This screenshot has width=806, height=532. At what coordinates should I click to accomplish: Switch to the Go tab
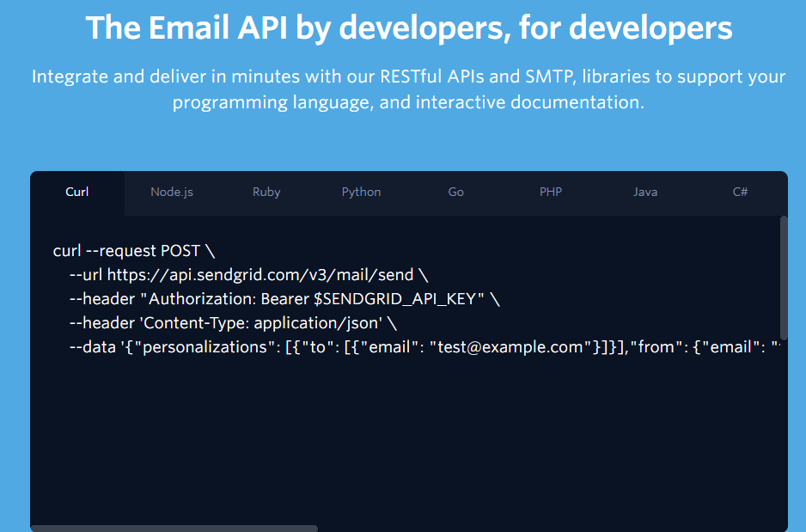coord(455,192)
